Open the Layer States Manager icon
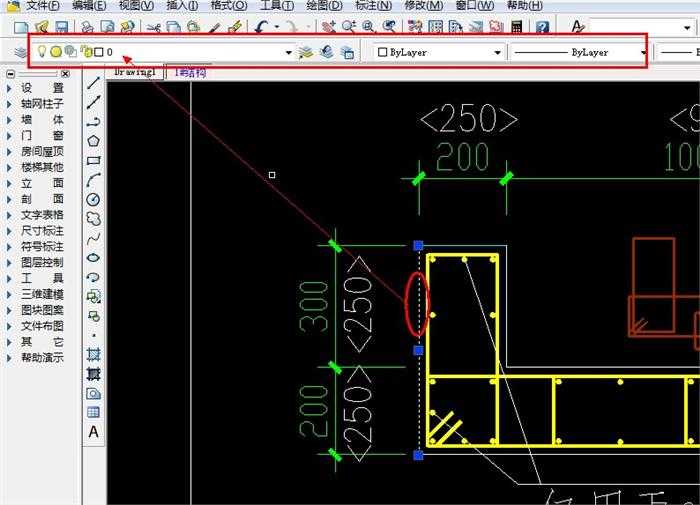 [x=347, y=53]
